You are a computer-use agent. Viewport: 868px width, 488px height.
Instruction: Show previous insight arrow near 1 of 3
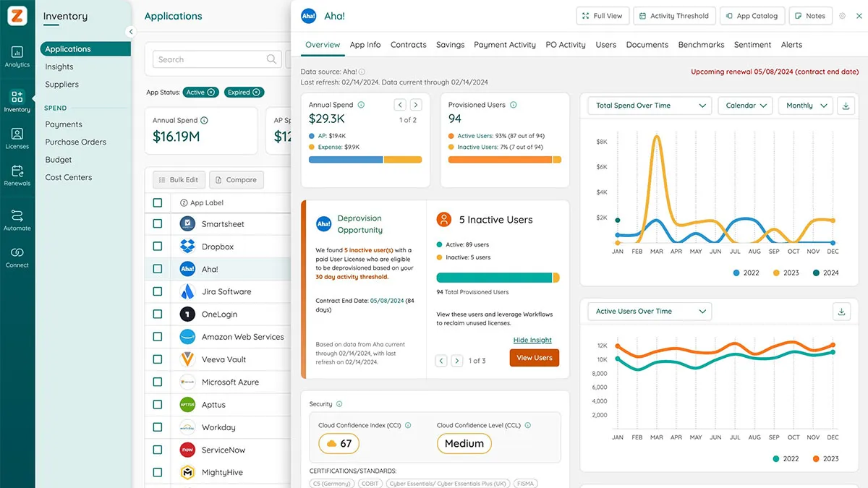pos(441,360)
